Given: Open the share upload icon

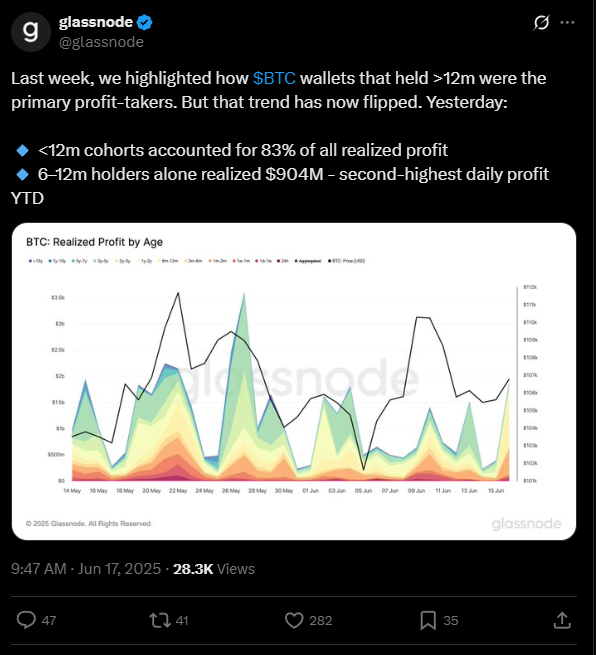Looking at the screenshot, I should pos(562,620).
